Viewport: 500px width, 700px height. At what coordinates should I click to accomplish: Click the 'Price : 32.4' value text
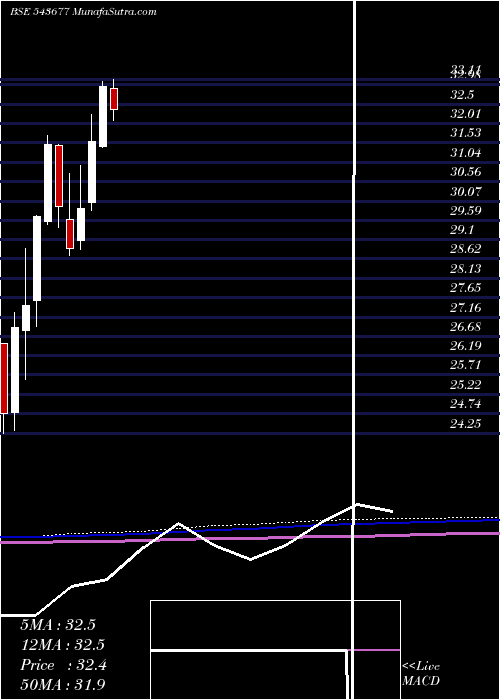(x=63, y=665)
